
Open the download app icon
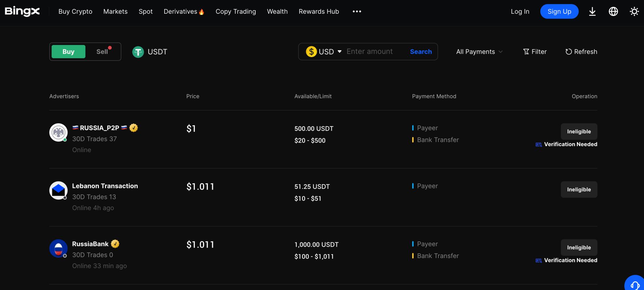(x=592, y=11)
